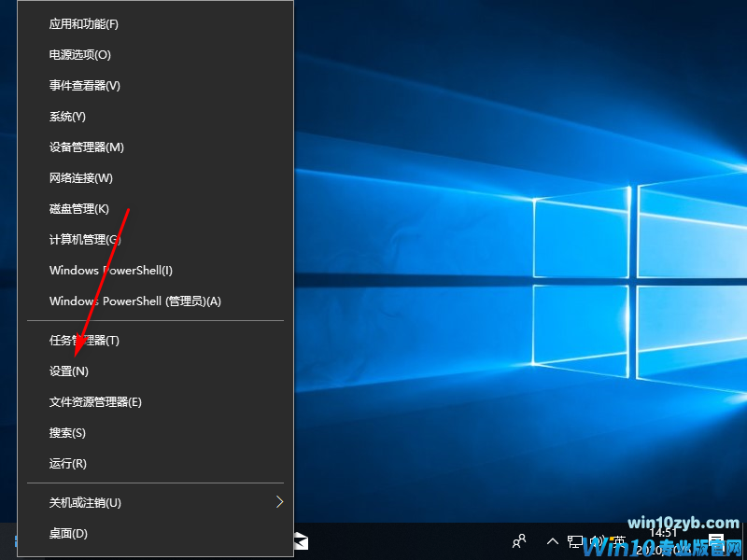Select 搜索(S) in the menu
747x560 pixels.
[x=67, y=433]
